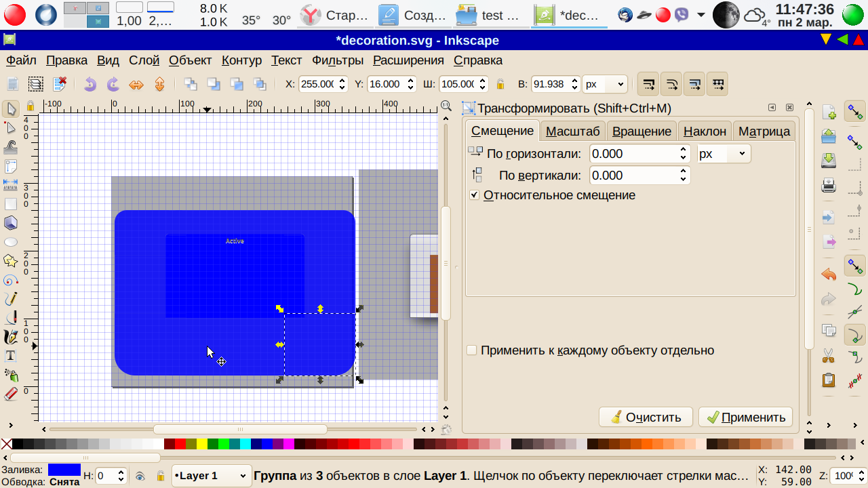Viewport: 868px width, 488px height.
Task: Select the Spray tool
Action: pos(11,375)
